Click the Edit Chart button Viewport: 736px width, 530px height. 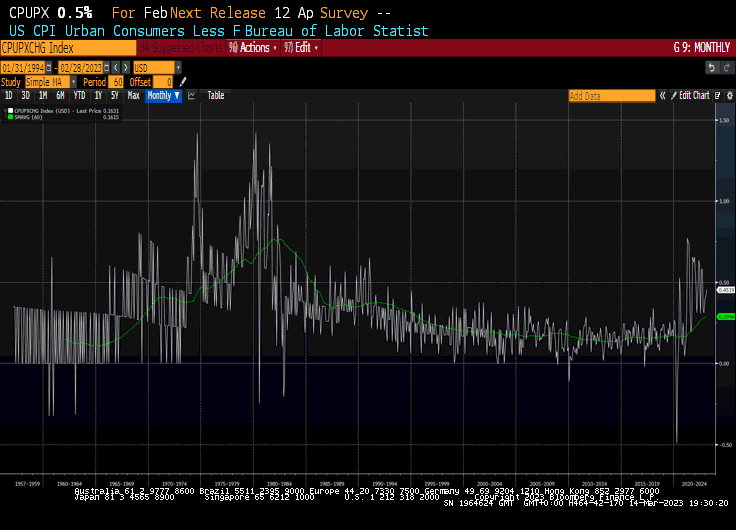point(694,96)
